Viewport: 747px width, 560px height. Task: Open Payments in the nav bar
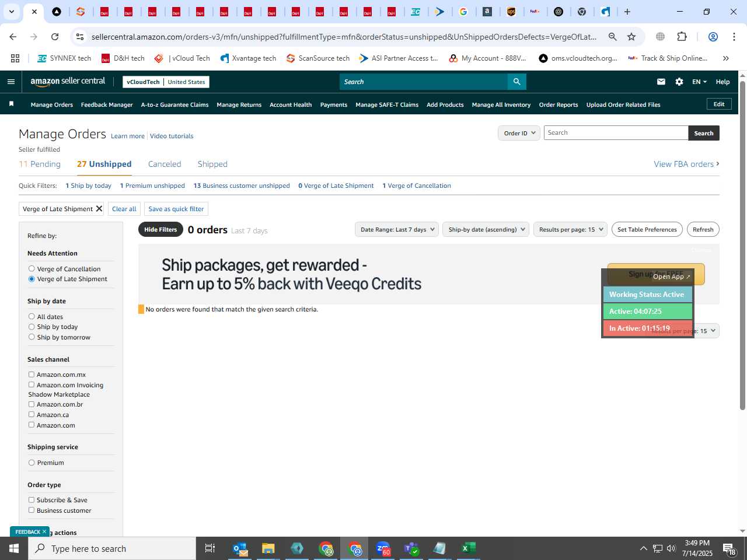pyautogui.click(x=334, y=104)
